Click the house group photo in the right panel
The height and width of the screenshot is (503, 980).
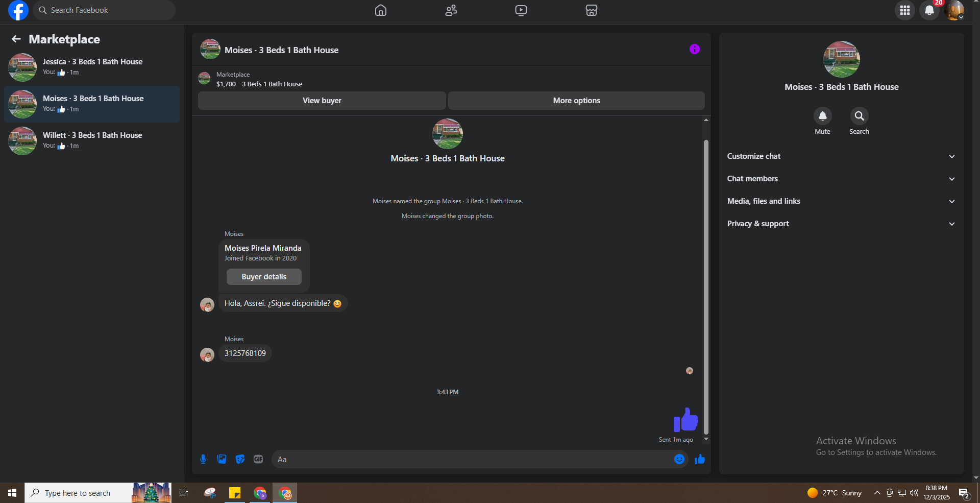tap(842, 59)
